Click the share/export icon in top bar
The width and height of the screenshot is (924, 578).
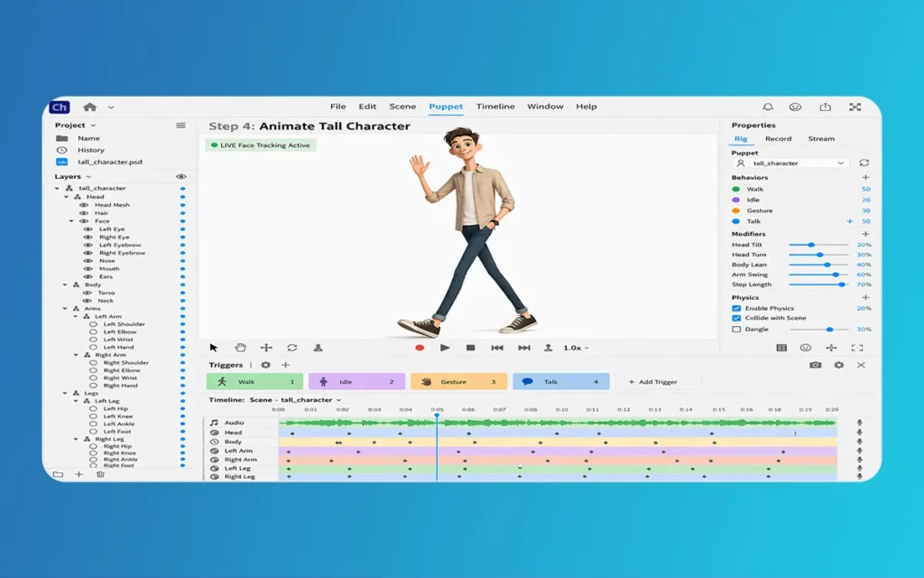tap(825, 107)
